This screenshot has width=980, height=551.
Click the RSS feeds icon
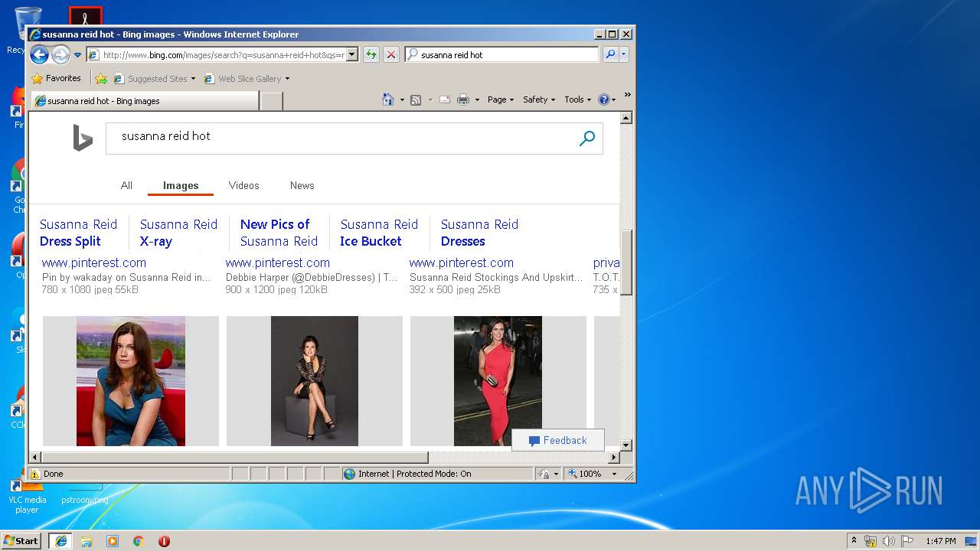point(416,99)
